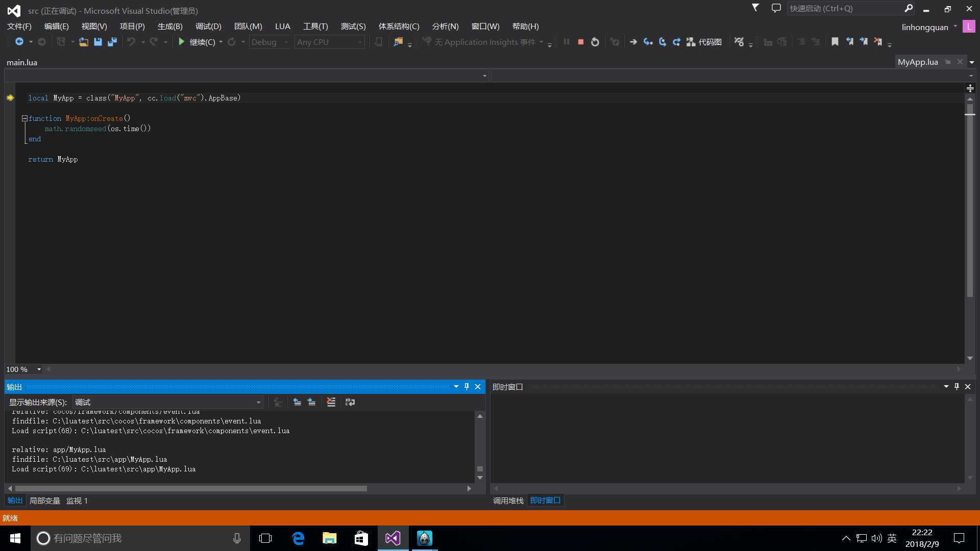Restart debugging with circular arrow icon
Viewport: 980px width, 551px height.
(x=595, y=42)
